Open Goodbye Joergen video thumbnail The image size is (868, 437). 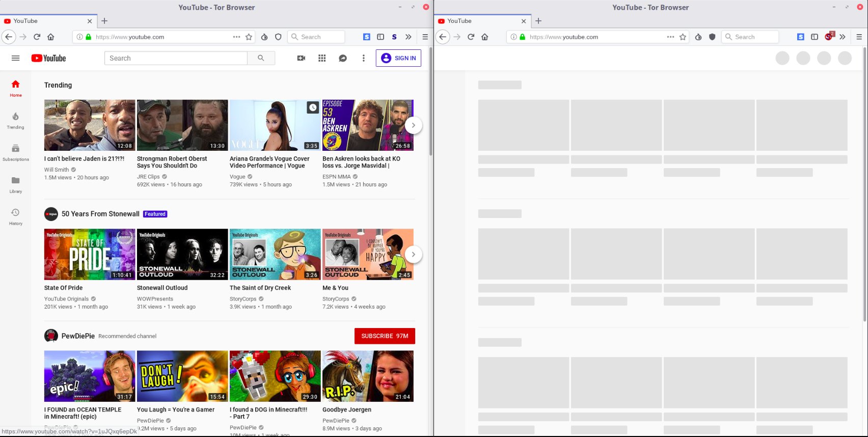[368, 376]
